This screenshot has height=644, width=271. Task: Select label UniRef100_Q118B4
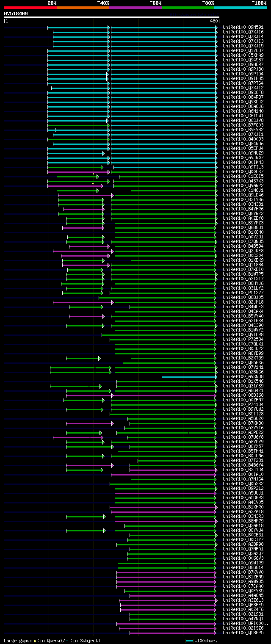pos(243,265)
